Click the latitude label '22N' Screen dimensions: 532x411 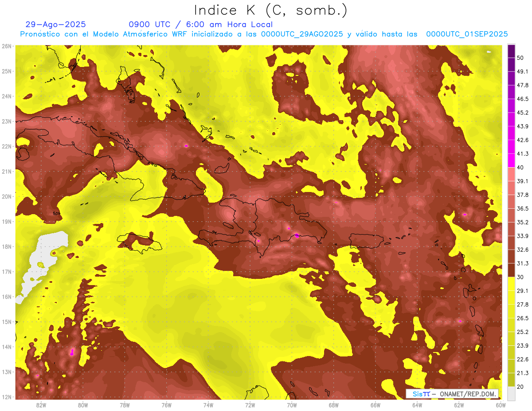click(x=7, y=146)
